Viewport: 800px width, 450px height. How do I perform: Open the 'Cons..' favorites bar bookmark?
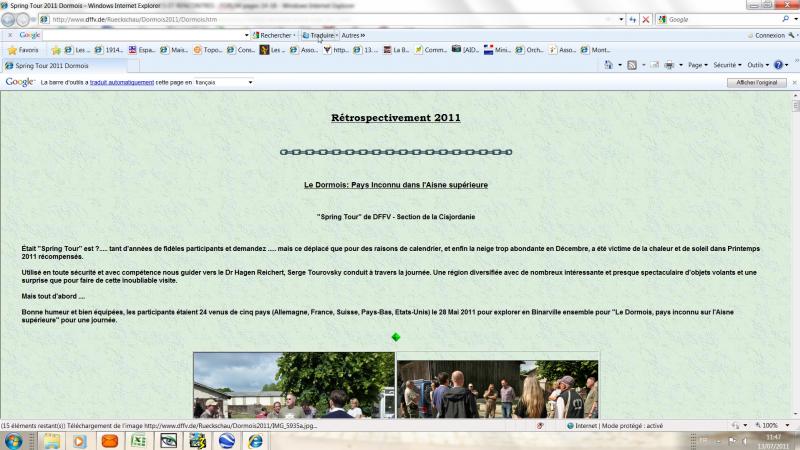(x=241, y=50)
